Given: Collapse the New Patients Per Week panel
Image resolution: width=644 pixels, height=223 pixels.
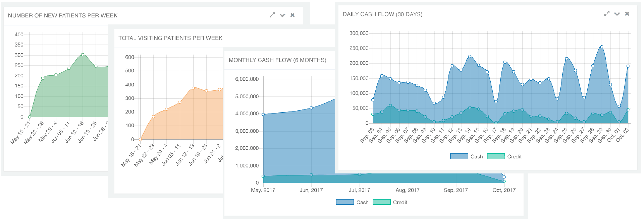Looking at the screenshot, I should [282, 15].
